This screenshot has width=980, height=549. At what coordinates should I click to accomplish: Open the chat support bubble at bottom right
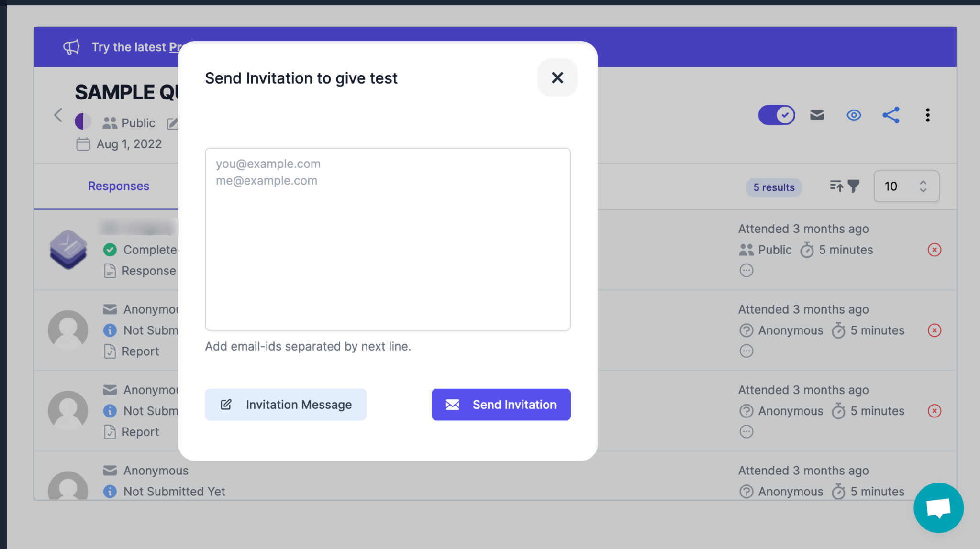(x=938, y=507)
